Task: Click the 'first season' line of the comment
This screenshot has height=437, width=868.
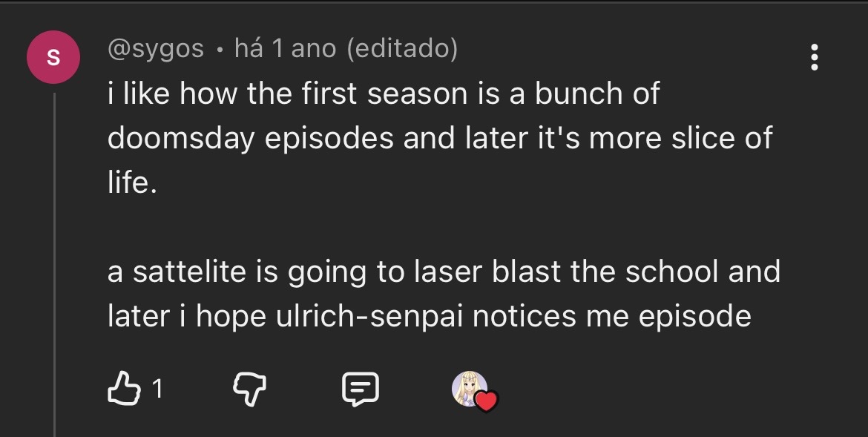Action: click(383, 94)
